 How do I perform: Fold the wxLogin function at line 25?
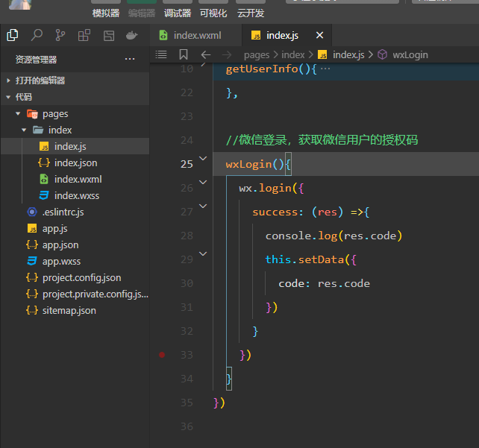click(203, 159)
